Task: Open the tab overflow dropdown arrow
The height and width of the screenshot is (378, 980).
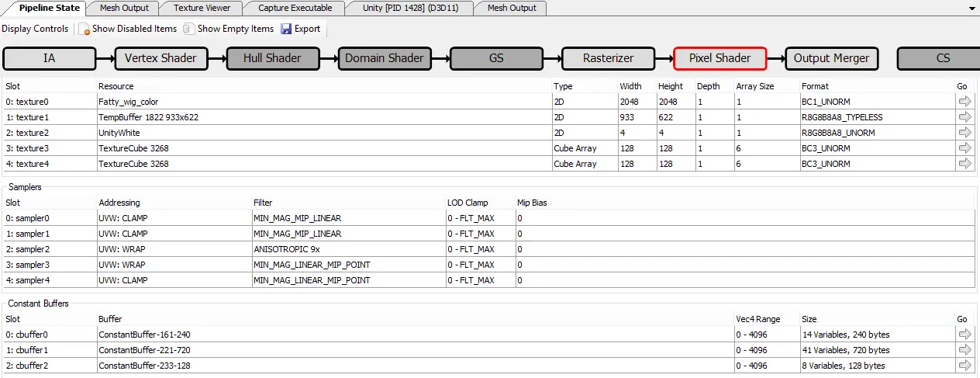Action: pos(972,9)
